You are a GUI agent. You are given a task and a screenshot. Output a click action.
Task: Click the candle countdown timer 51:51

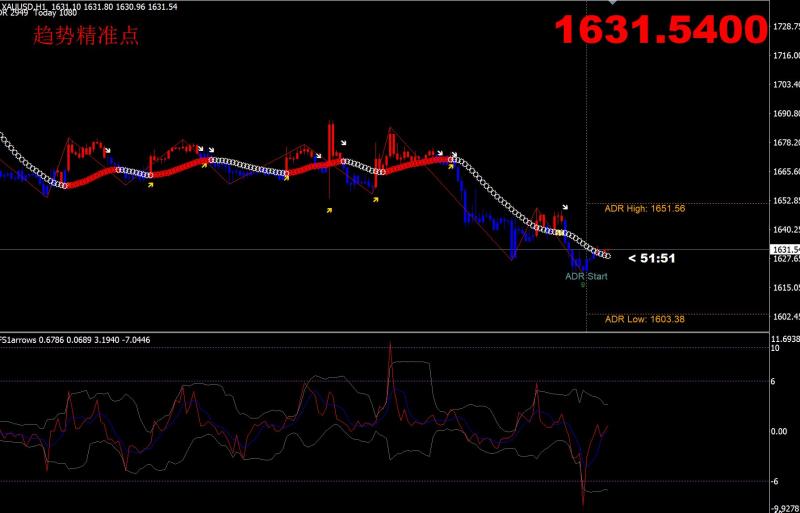click(x=652, y=258)
